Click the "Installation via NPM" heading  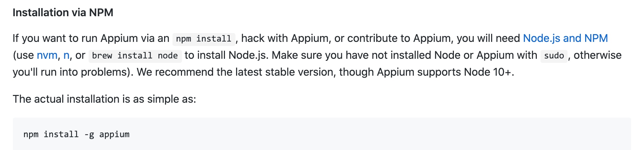pyautogui.click(x=63, y=12)
